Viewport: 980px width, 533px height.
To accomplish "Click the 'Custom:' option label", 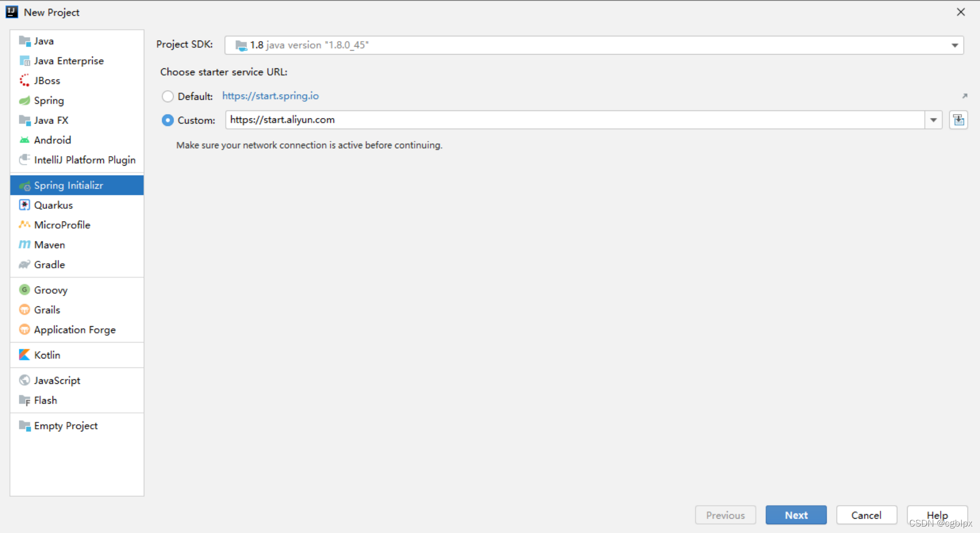I will click(x=196, y=120).
